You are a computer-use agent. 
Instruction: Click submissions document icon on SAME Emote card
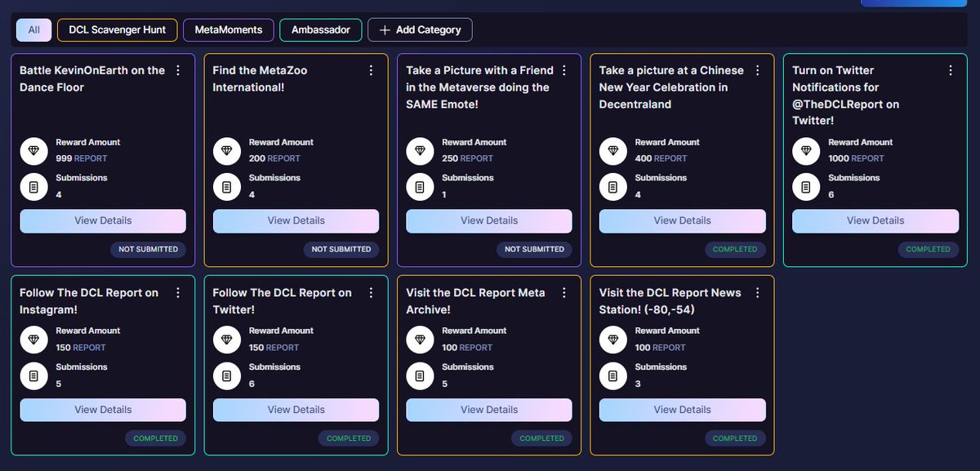420,187
